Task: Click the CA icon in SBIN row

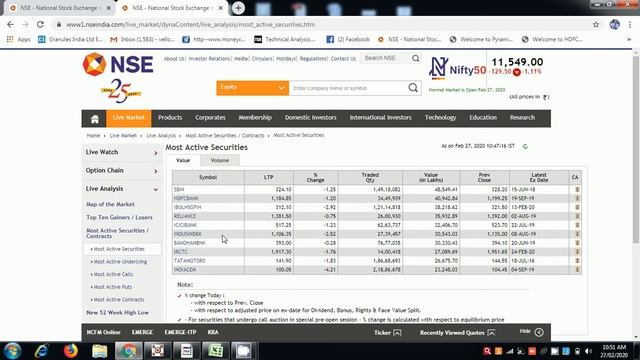Action: click(577, 189)
